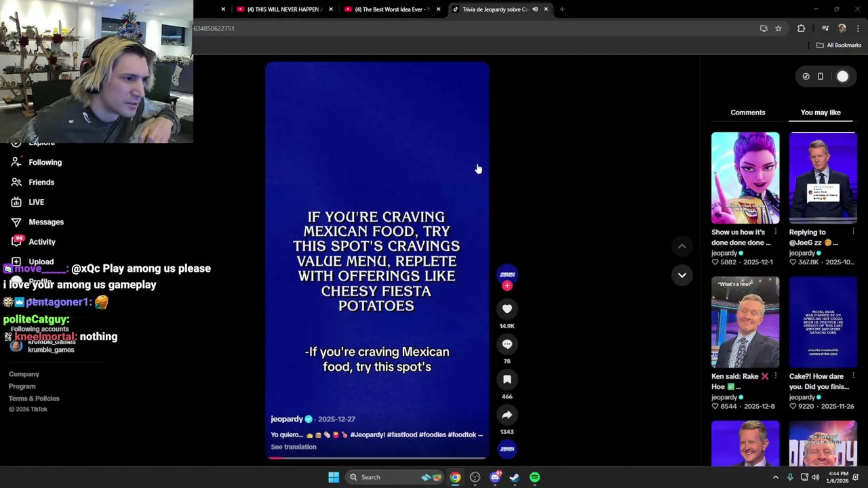Open Steam from the taskbar

[x=515, y=477]
